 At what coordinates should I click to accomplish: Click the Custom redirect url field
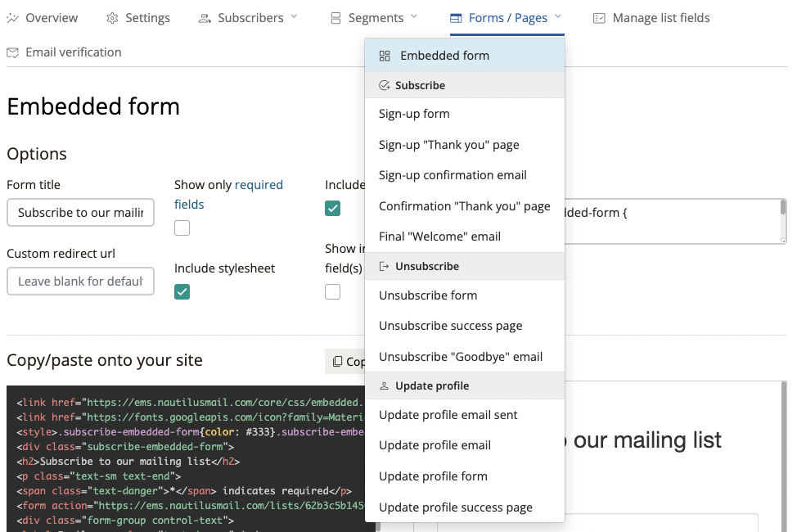coord(80,282)
